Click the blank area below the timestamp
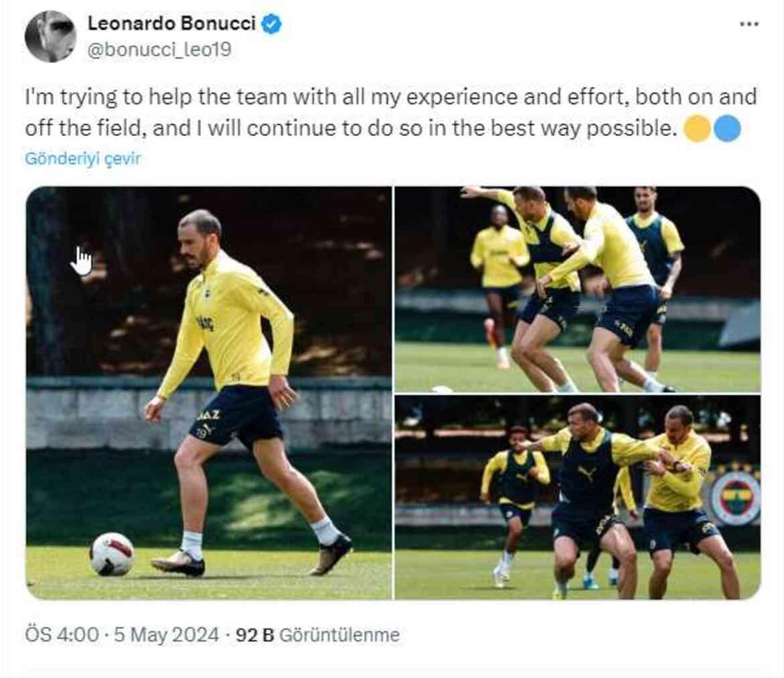Image resolution: width=784 pixels, height=678 pixels. coord(392,660)
